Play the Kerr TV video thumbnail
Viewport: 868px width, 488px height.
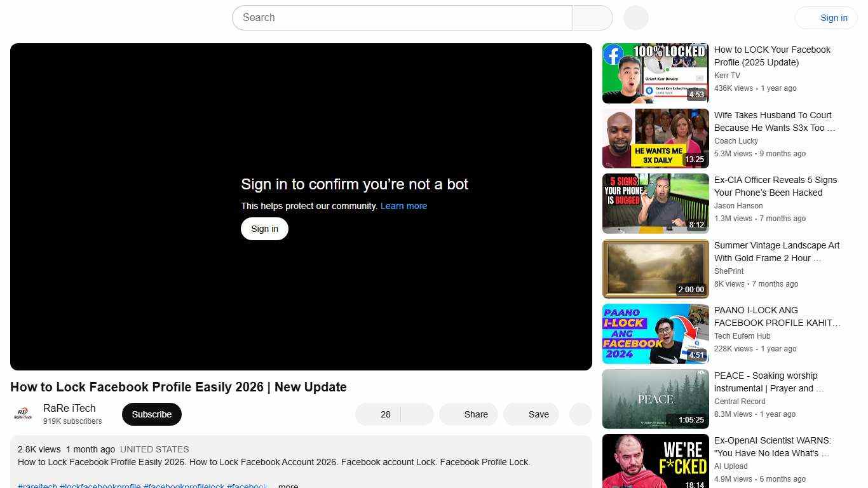coord(655,72)
